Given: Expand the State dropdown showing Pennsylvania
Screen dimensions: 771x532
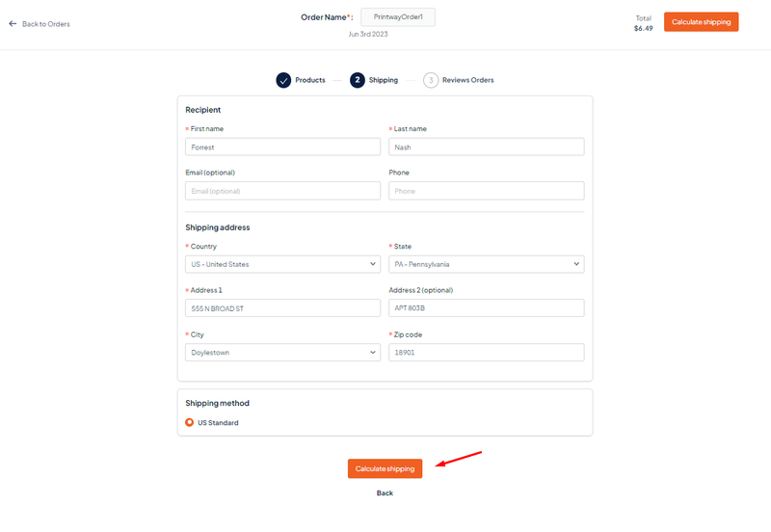Looking at the screenshot, I should click(x=487, y=264).
